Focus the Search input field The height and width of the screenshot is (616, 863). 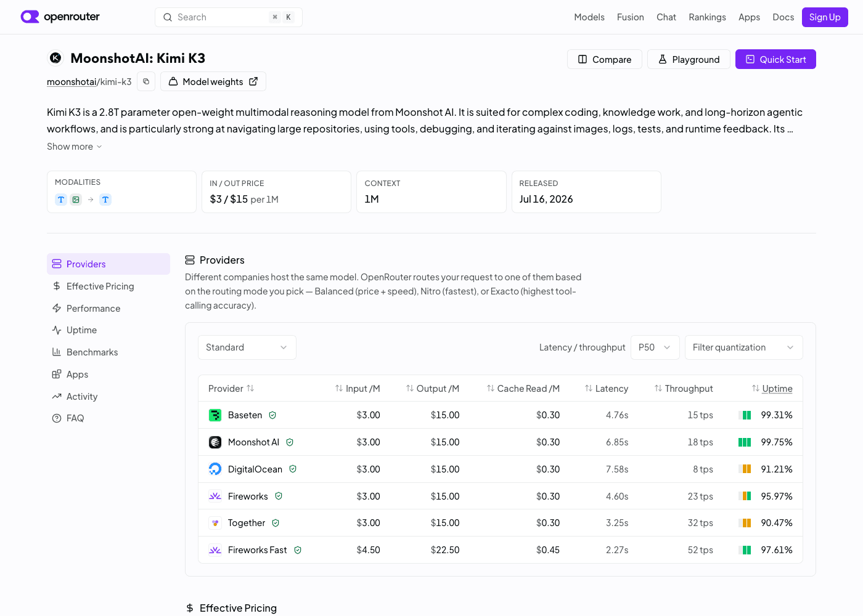pos(229,17)
